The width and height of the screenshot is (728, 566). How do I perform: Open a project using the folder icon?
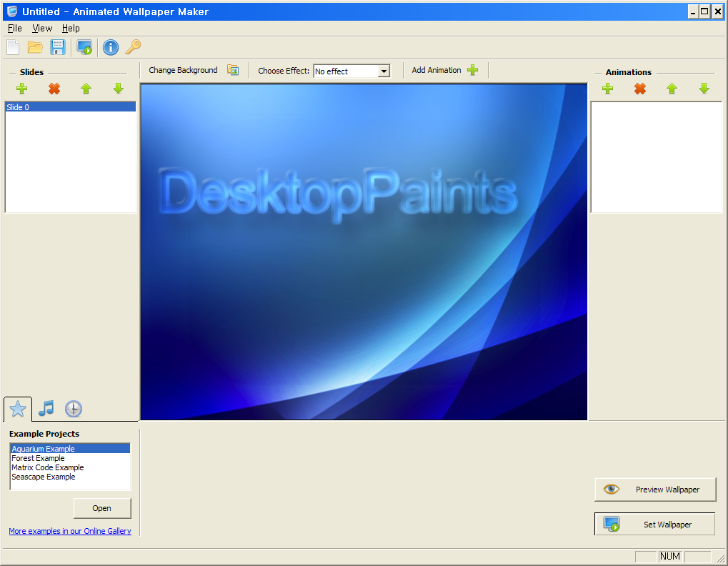click(35, 47)
